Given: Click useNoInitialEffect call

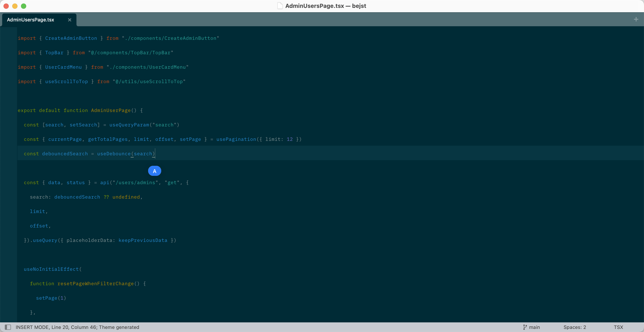Looking at the screenshot, I should pos(51,269).
